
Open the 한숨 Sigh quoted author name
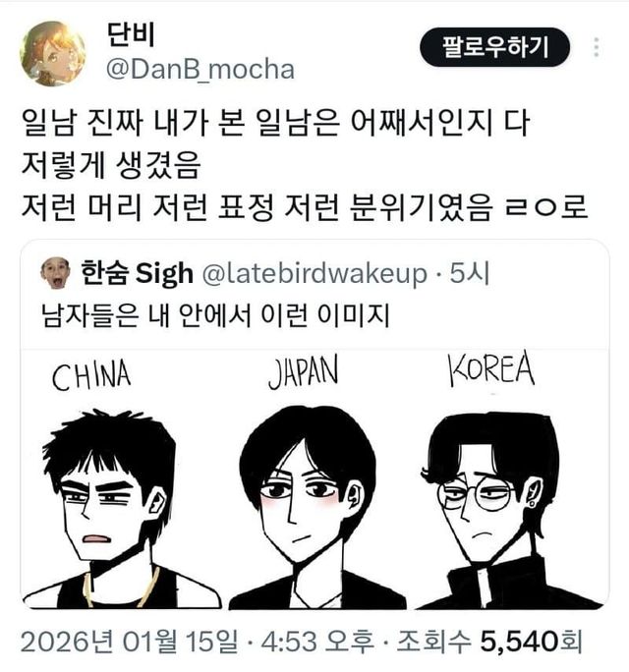point(138,273)
